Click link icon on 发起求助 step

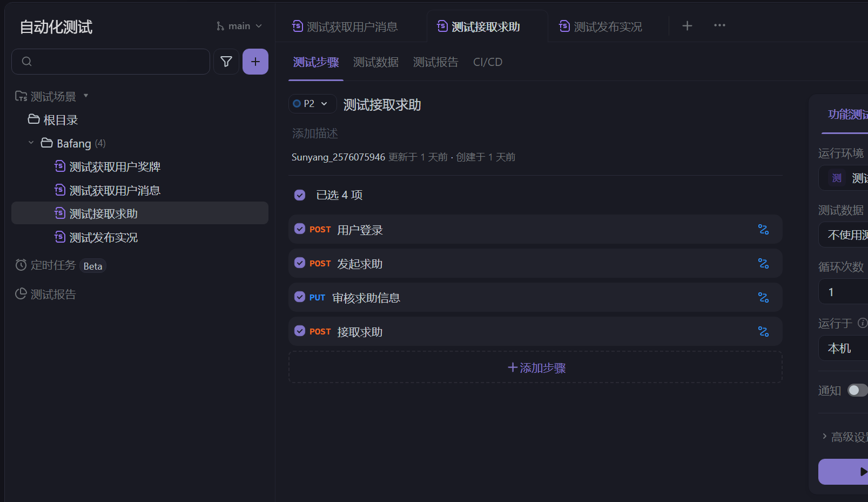763,264
